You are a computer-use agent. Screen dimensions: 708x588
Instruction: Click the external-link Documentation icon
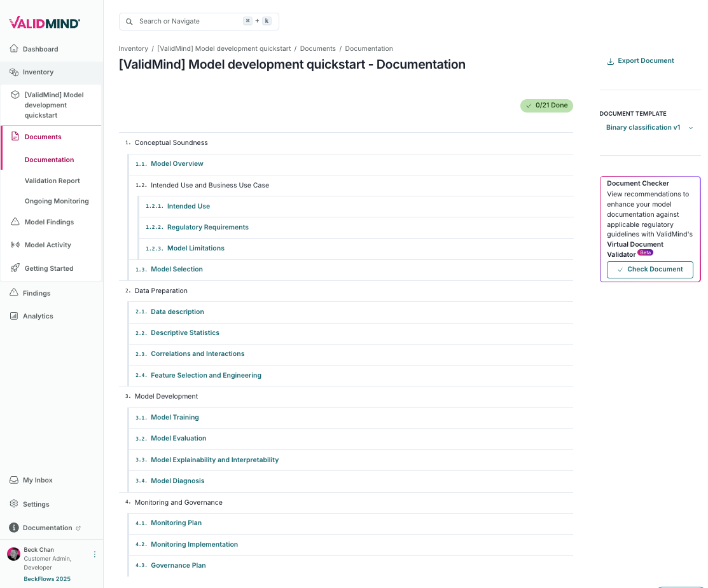point(78,528)
